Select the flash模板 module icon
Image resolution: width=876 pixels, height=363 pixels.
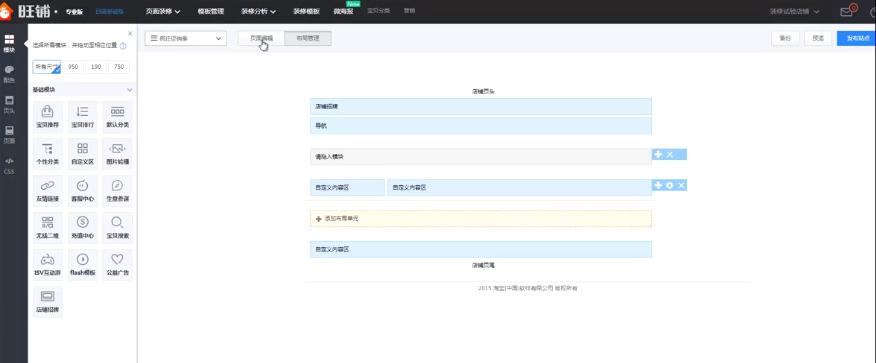[83, 265]
